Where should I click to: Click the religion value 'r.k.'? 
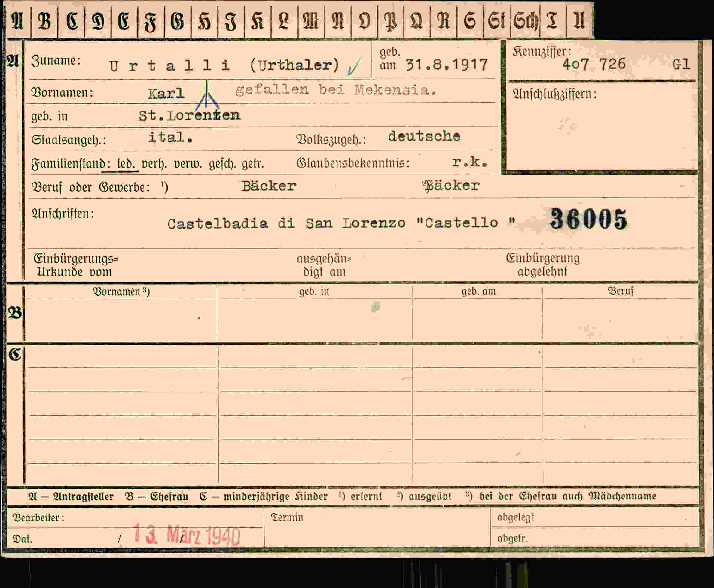point(470,162)
